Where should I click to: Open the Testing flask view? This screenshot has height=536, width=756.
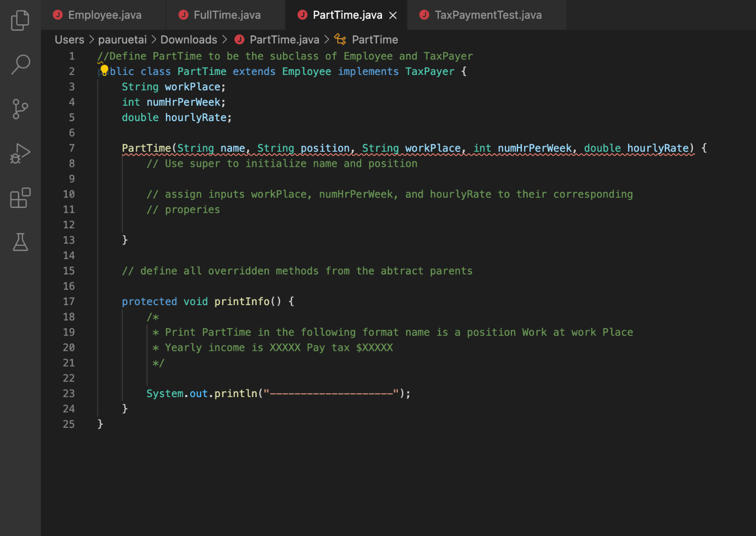20,242
